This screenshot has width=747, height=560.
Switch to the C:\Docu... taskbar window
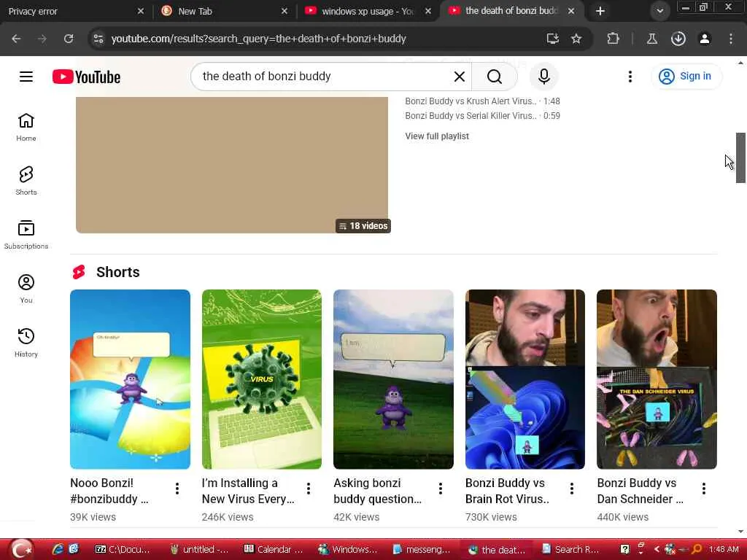coord(123,550)
